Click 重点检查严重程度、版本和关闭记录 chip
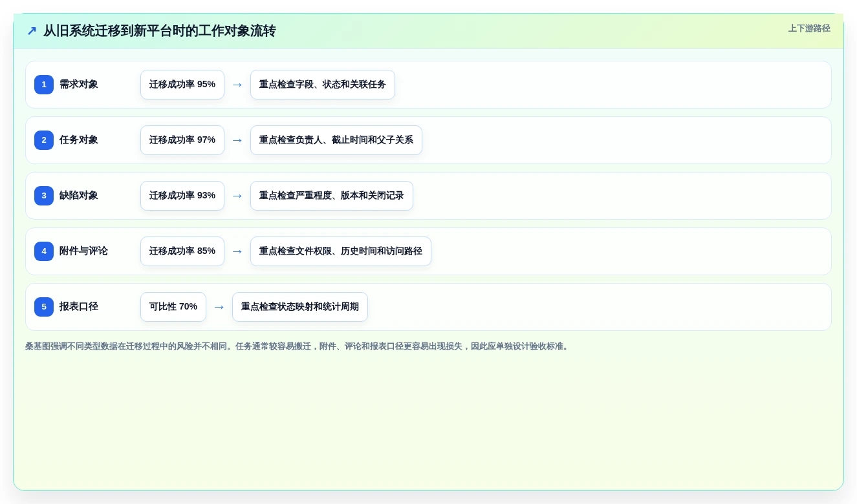The height and width of the screenshot is (504, 857). point(332,196)
